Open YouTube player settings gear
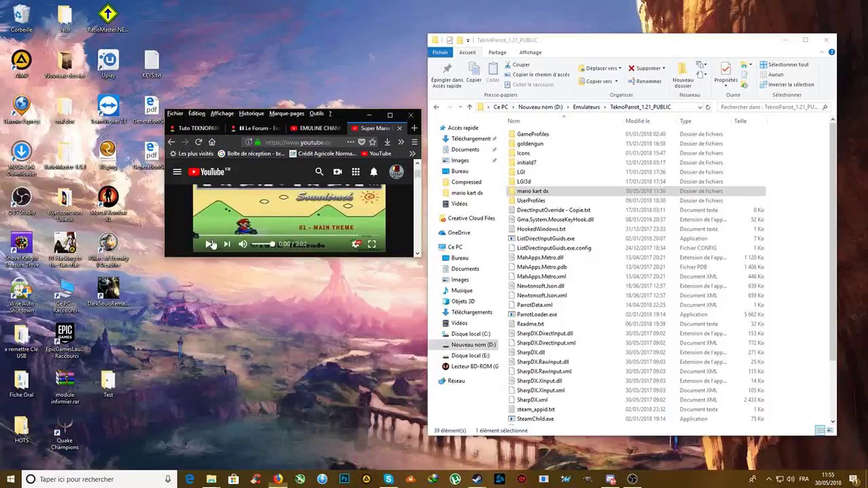This screenshot has height=488, width=868. 355,244
